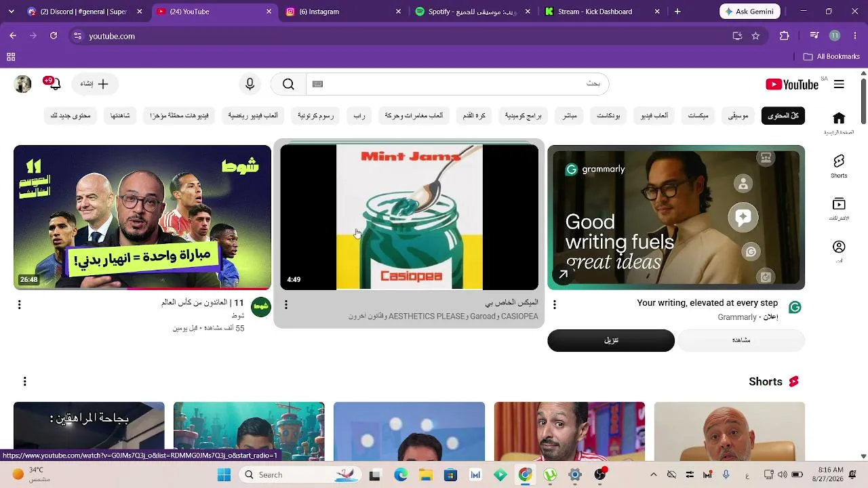This screenshot has width=868, height=488.
Task: Select the ميكسات filter chip
Action: [698, 116]
